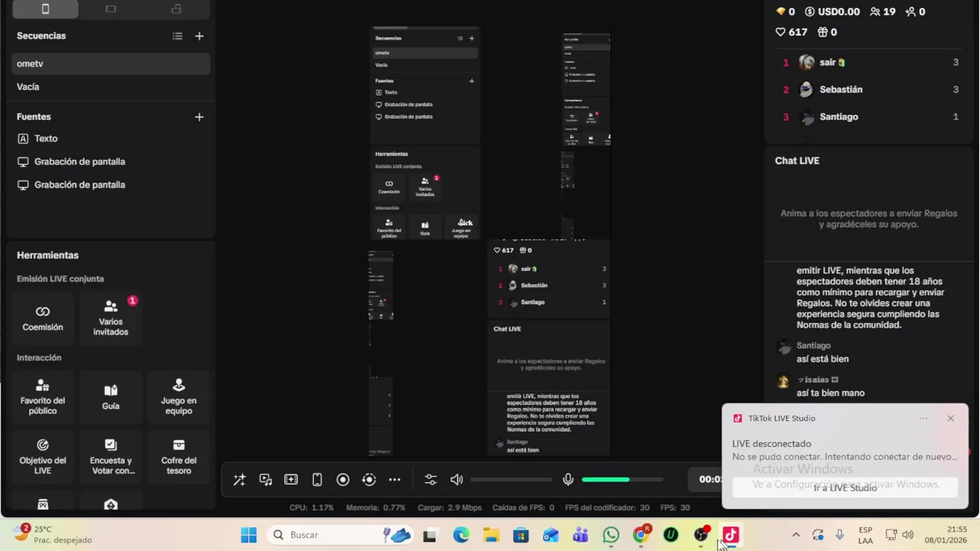
Task: Open the three-dots more options menu
Action: coord(394,480)
